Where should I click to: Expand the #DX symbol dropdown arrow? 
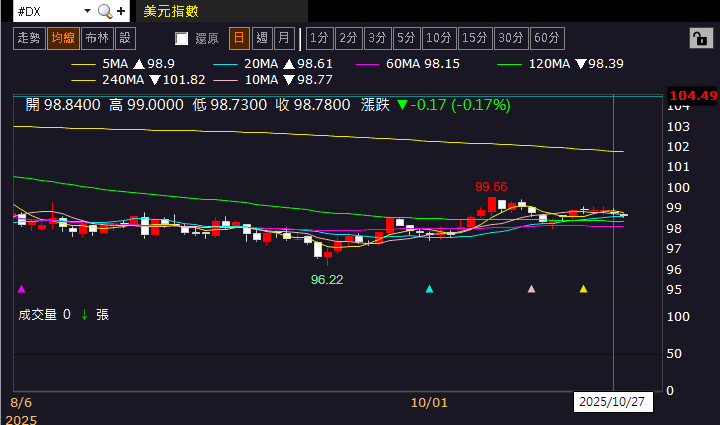point(87,11)
